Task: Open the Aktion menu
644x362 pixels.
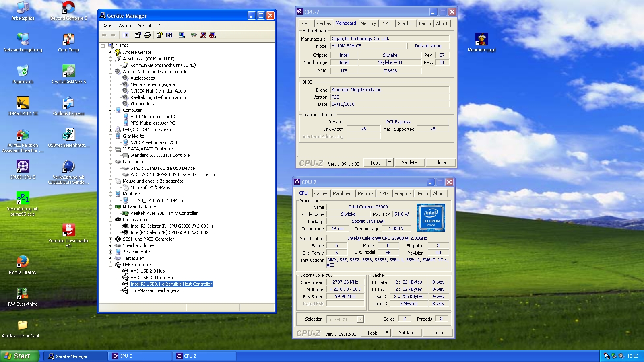Action: (125, 25)
